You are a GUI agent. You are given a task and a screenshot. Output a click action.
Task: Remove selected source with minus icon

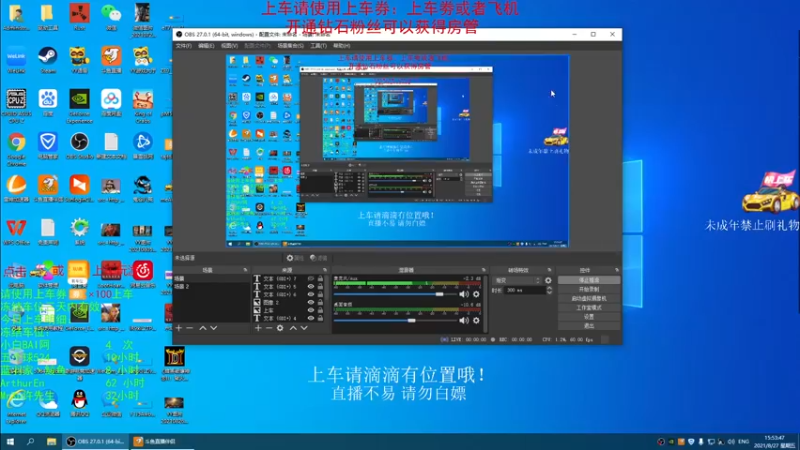269,328
